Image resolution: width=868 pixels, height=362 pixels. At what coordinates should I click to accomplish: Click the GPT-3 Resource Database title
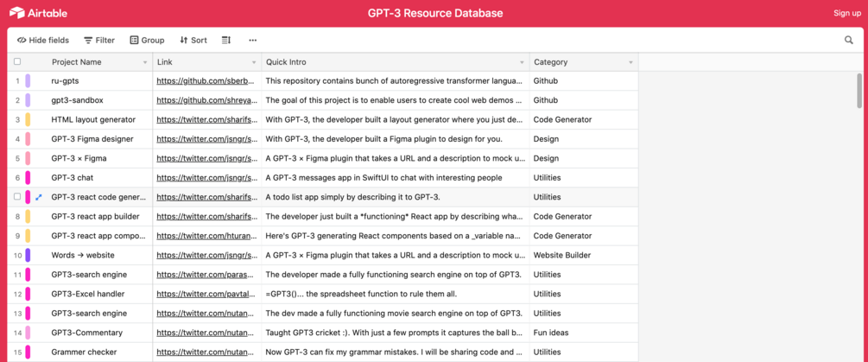tap(435, 13)
